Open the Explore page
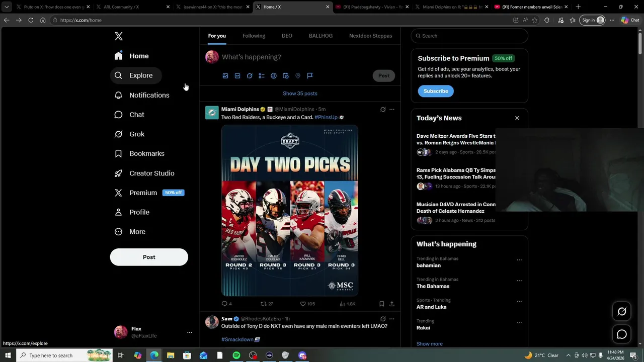 (x=136, y=75)
